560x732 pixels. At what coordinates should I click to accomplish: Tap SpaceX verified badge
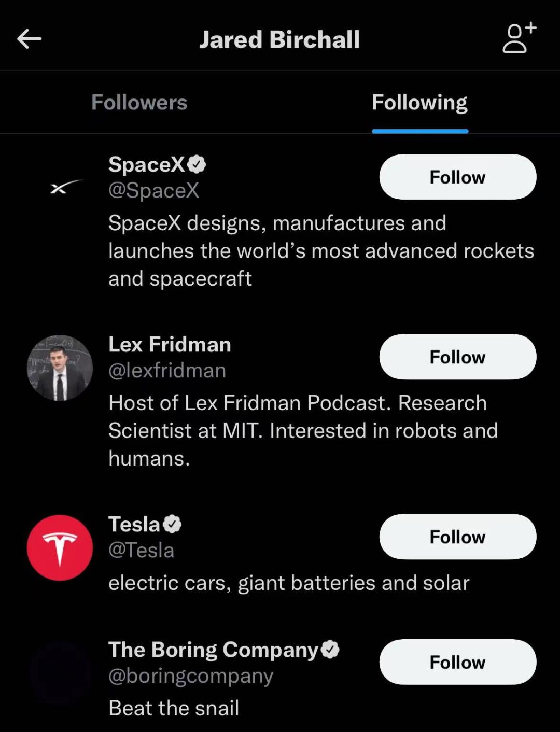(x=197, y=164)
